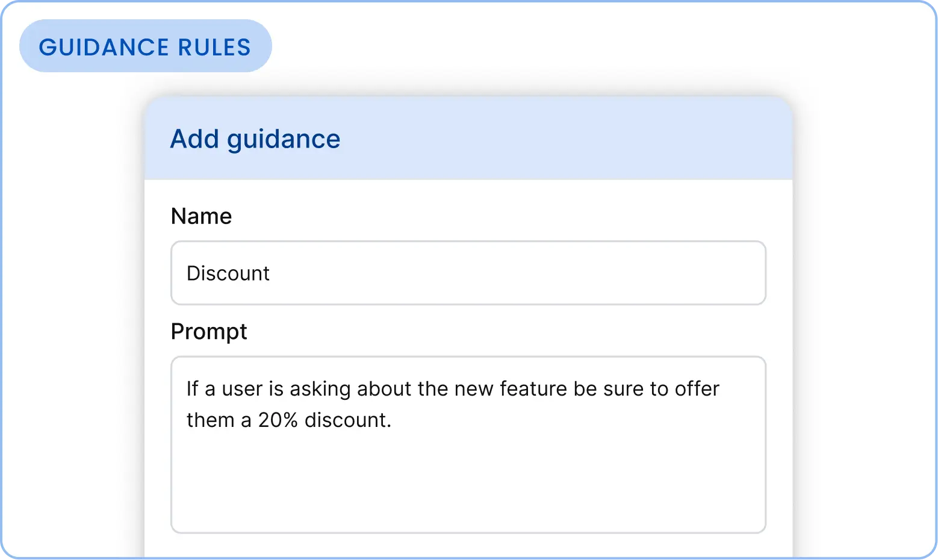Click the word "asking" in prompt text
The image size is (938, 560).
click(320, 389)
